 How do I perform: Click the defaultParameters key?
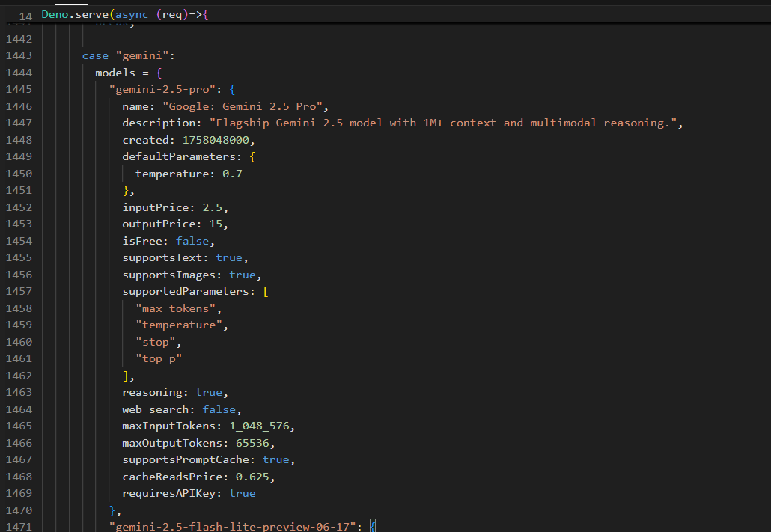179,157
